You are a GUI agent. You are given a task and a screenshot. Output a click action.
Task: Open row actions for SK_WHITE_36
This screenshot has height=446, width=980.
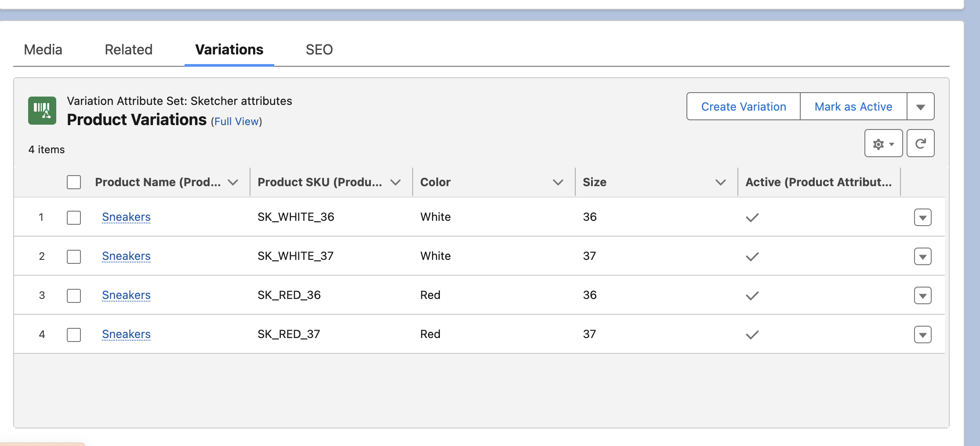click(x=922, y=217)
